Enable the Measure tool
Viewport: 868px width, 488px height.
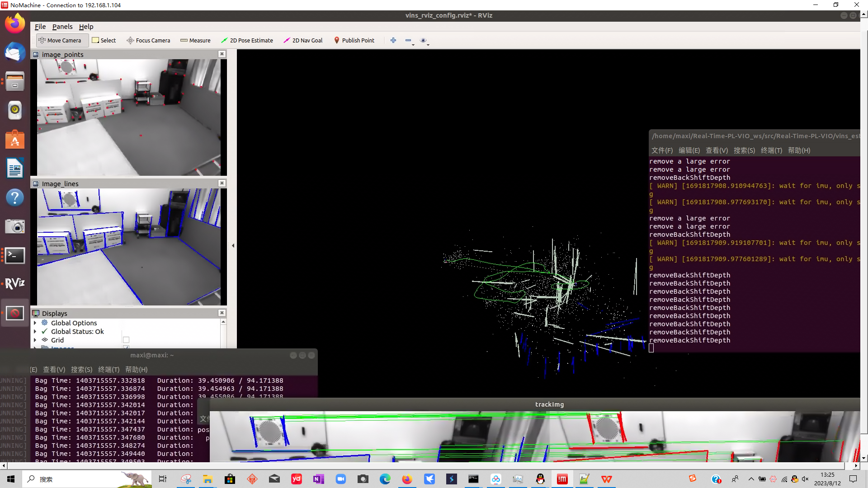(195, 40)
